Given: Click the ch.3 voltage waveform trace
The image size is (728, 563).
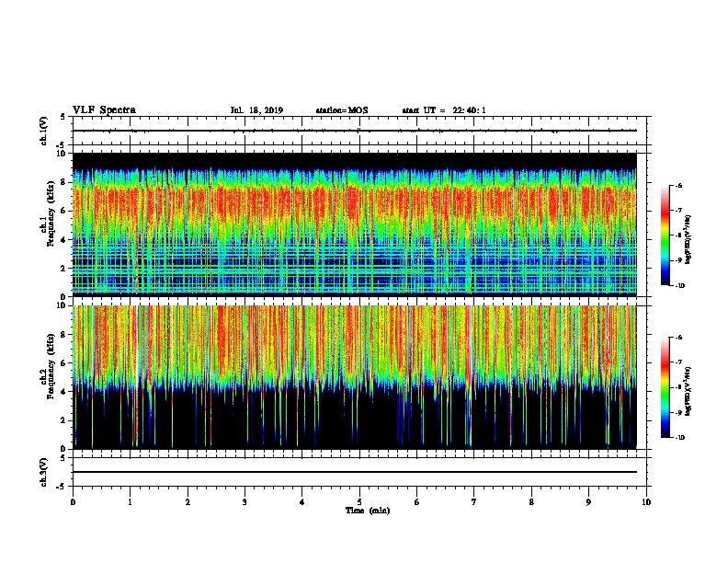Looking at the screenshot, I should tap(355, 472).
